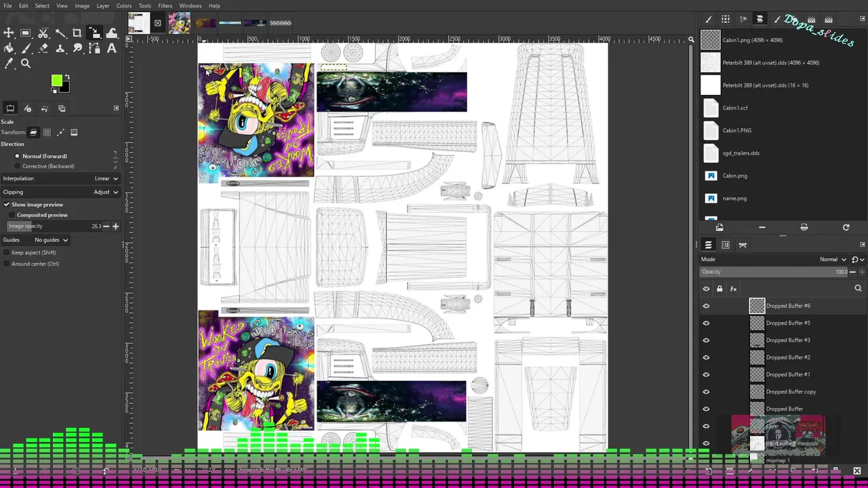This screenshot has width=868, height=488.
Task: Set transform target to image
Action: tap(74, 132)
